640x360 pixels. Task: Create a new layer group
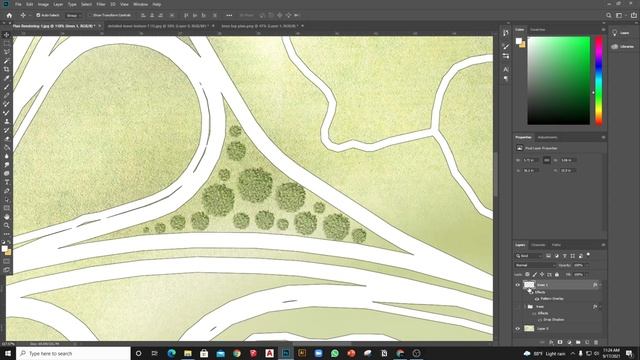[x=578, y=342]
